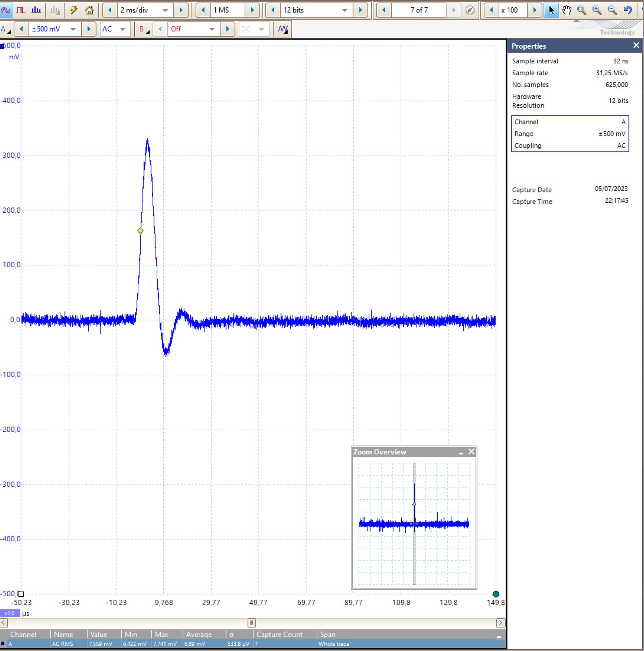644x651 pixels.
Task: Select the hand pan tool
Action: [566, 10]
